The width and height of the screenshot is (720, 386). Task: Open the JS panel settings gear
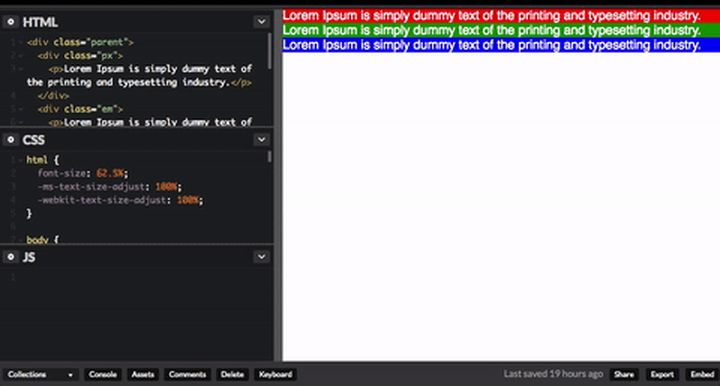tap(11, 257)
